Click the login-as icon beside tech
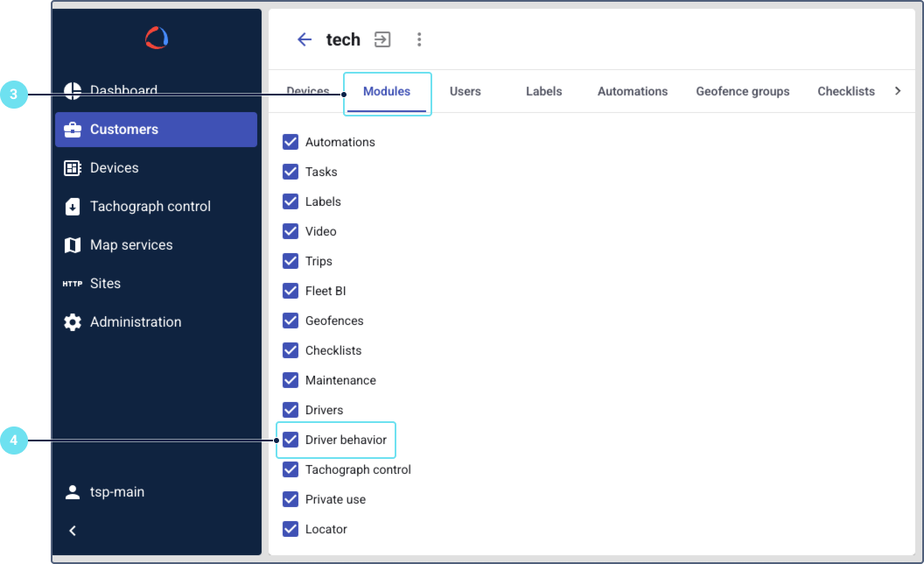 coord(382,39)
